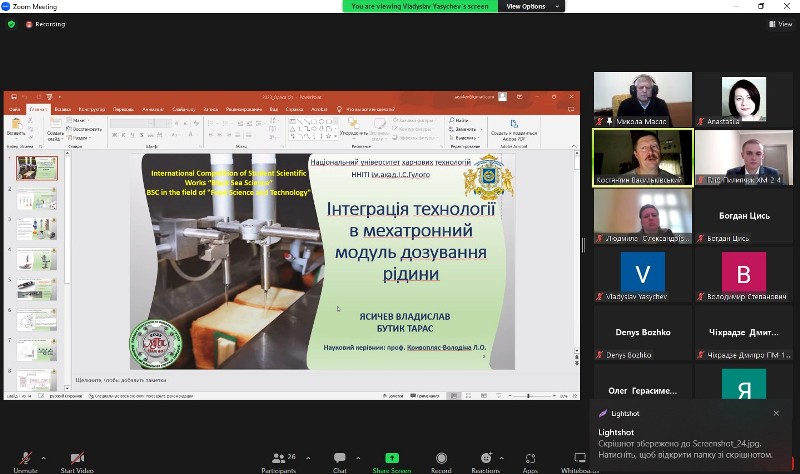Unmute the microphone in Zoom toolbar
The height and width of the screenshot is (474, 800).
pyautogui.click(x=25, y=459)
